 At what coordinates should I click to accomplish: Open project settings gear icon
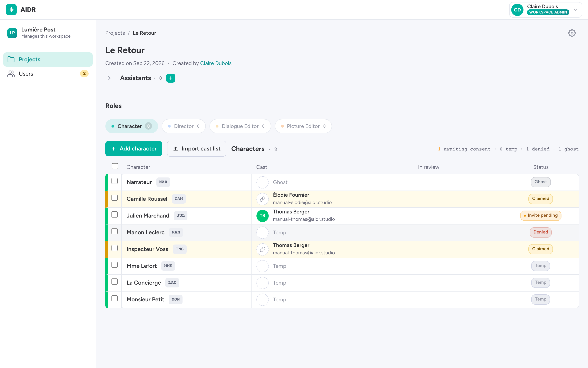pos(572,33)
